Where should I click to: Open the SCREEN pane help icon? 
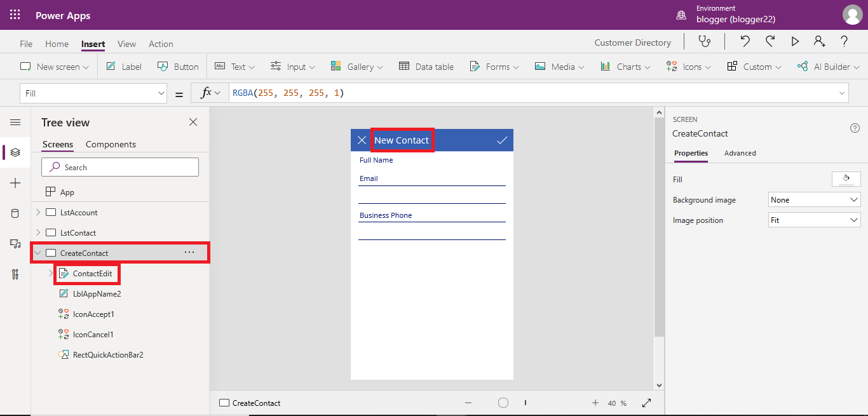(855, 128)
